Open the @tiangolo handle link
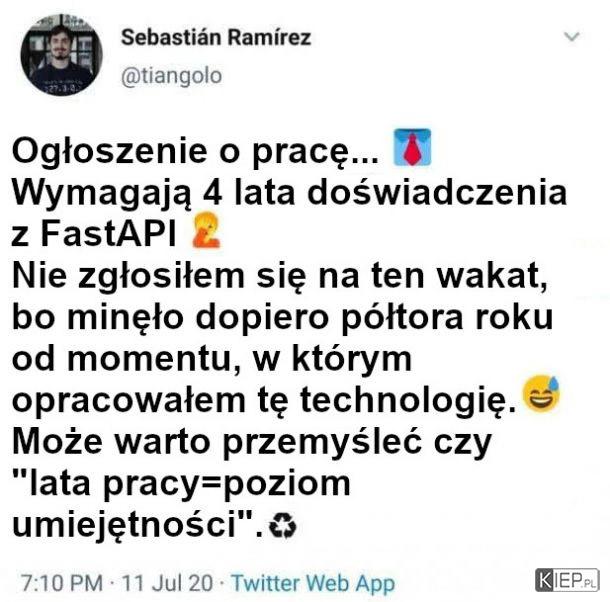The width and height of the screenshot is (610, 602). point(172,76)
